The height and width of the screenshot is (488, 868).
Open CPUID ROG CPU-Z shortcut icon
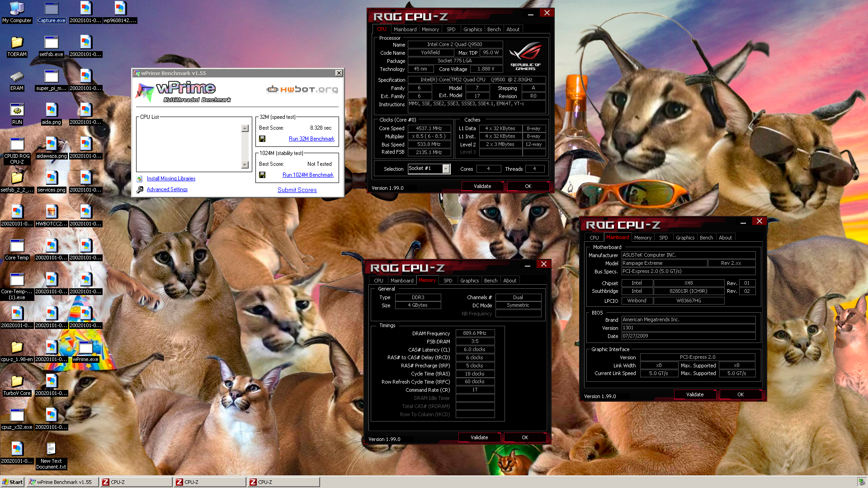(17, 150)
